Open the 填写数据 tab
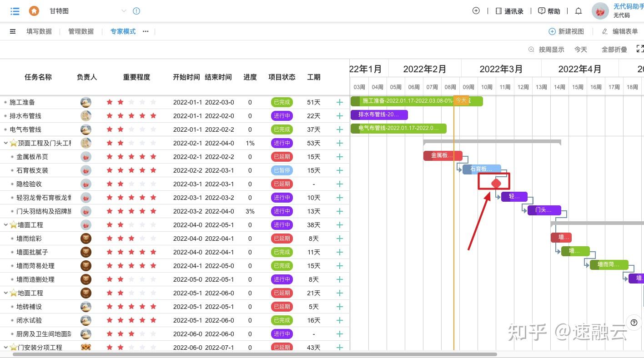Image resolution: width=644 pixels, height=358 pixels. tap(39, 31)
